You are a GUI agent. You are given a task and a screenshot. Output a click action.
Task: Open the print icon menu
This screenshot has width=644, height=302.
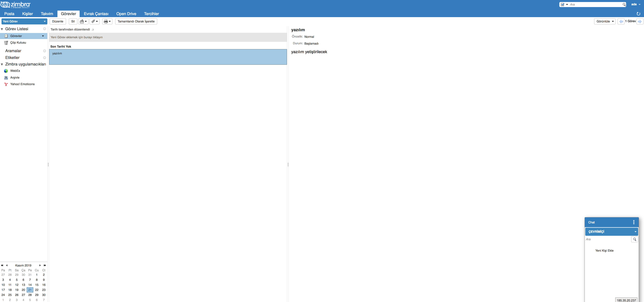click(107, 21)
